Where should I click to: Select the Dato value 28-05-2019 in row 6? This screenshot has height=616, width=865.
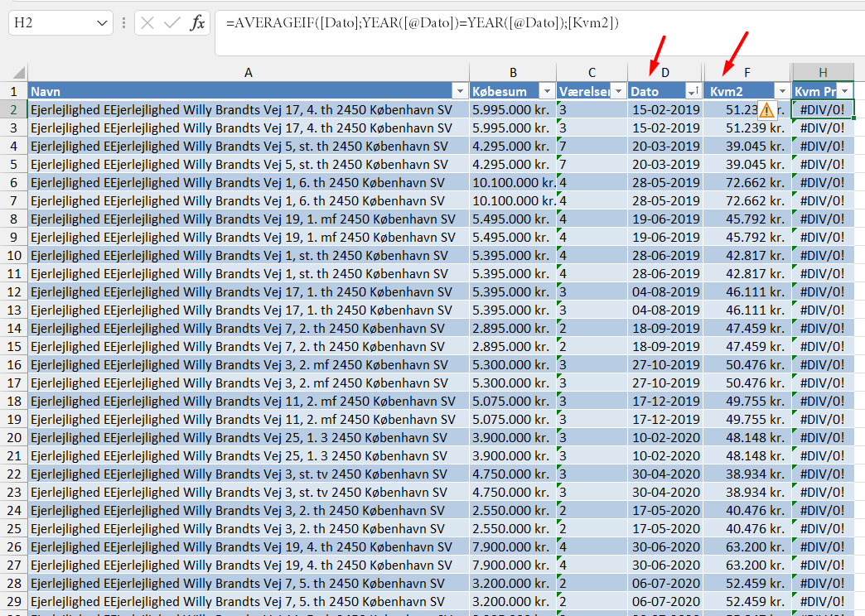tap(665, 181)
